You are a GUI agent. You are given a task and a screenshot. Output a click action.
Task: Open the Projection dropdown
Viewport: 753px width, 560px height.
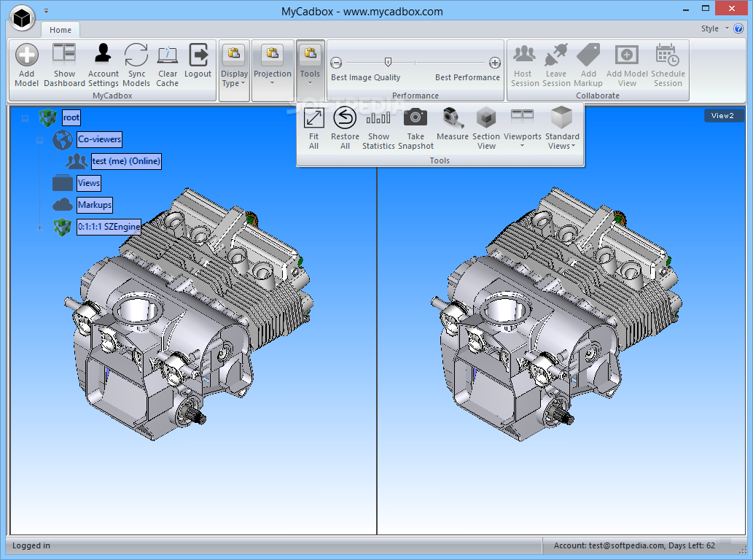pos(273,70)
